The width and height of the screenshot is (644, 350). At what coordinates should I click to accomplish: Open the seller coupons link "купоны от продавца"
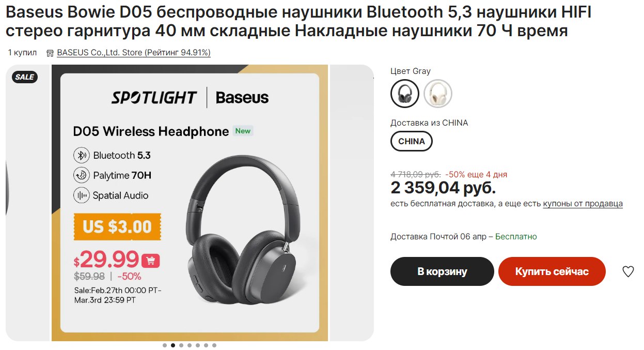tap(583, 204)
